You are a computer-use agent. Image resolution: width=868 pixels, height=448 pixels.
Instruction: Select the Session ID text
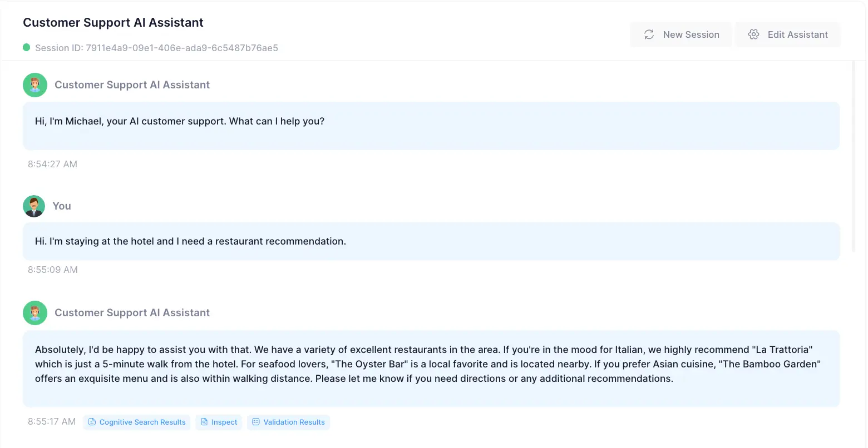click(x=156, y=48)
